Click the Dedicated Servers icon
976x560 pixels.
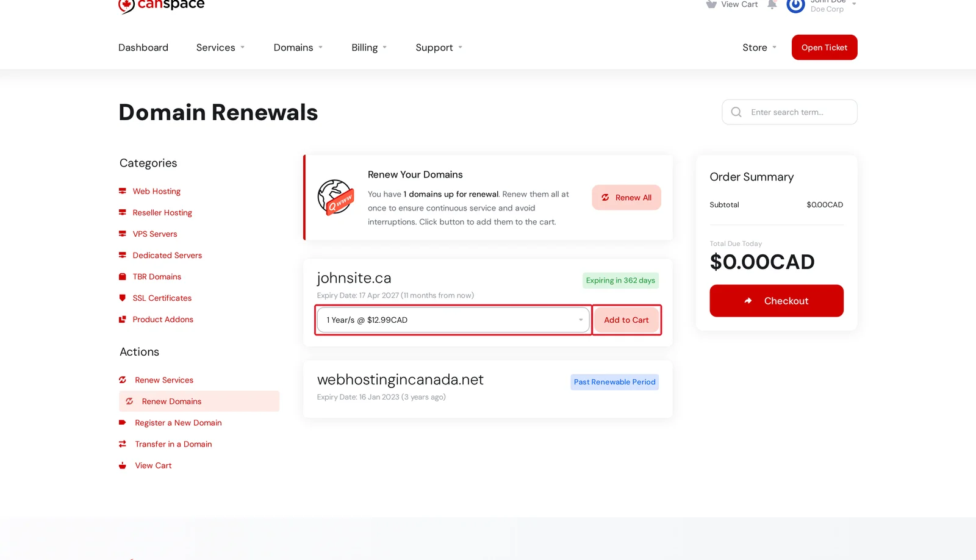[123, 255]
